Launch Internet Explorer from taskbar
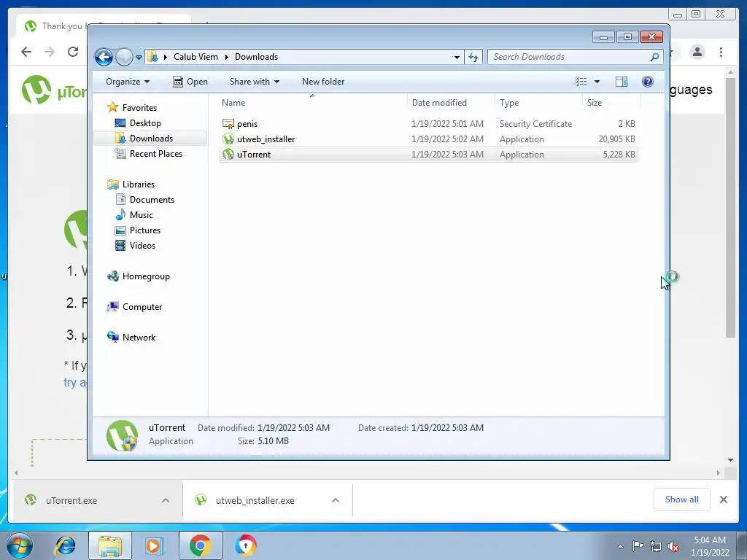The image size is (747, 560). pyautogui.click(x=65, y=545)
